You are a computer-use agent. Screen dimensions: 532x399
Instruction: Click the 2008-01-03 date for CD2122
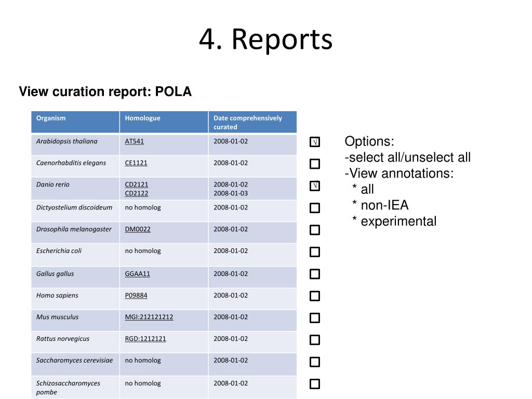pyautogui.click(x=231, y=193)
